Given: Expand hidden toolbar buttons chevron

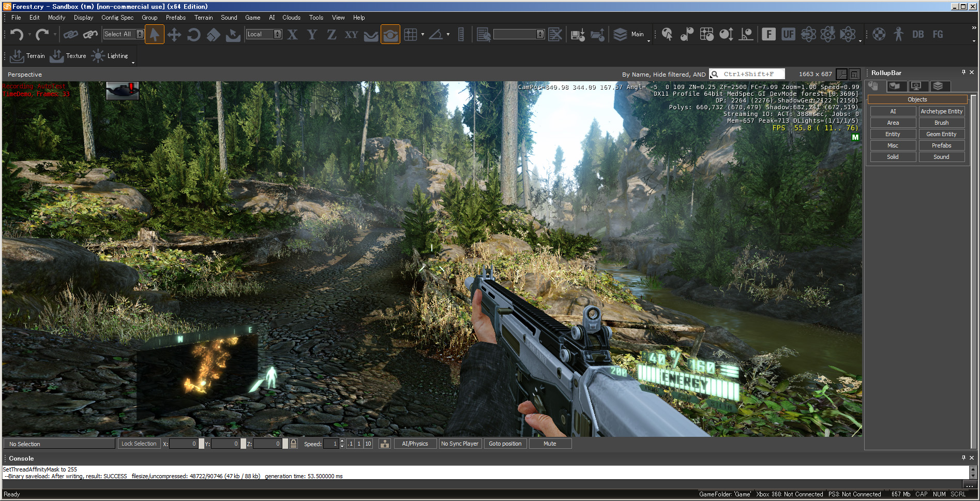Looking at the screenshot, I should coord(974,28).
